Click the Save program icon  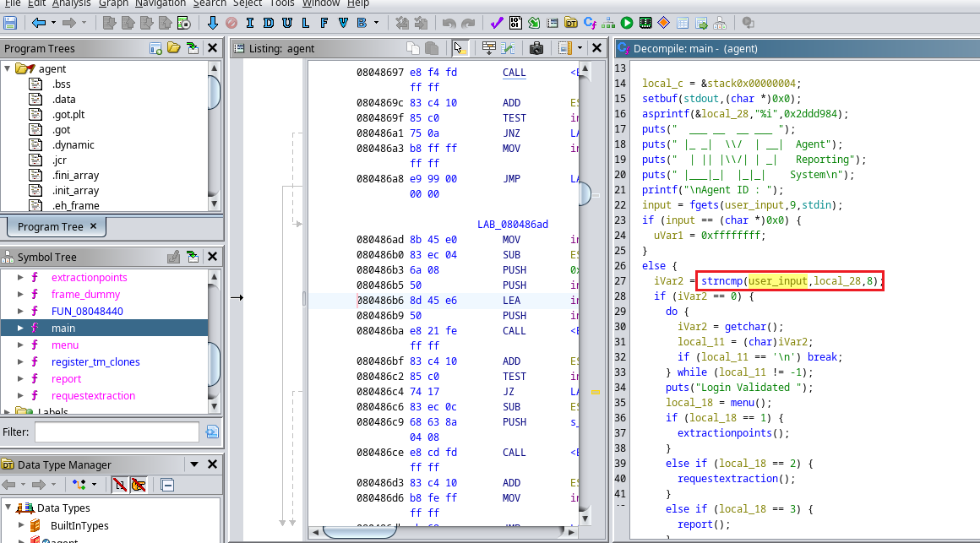pos(10,23)
